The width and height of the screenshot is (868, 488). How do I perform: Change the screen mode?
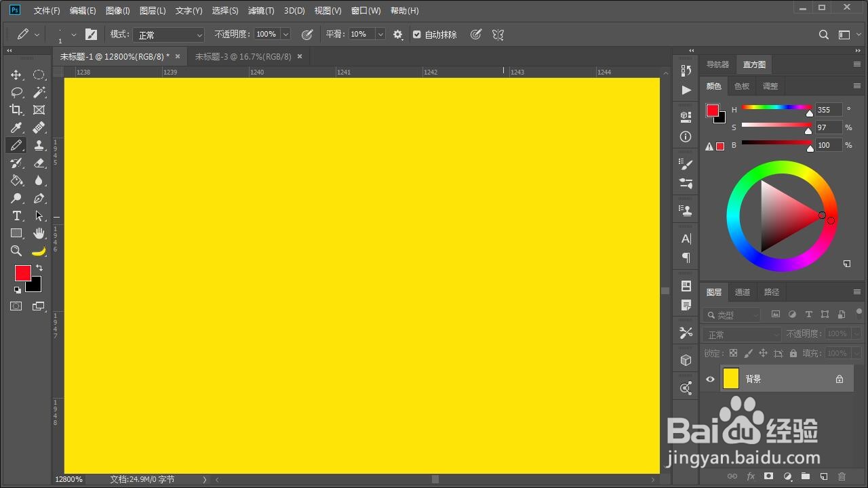(38, 306)
